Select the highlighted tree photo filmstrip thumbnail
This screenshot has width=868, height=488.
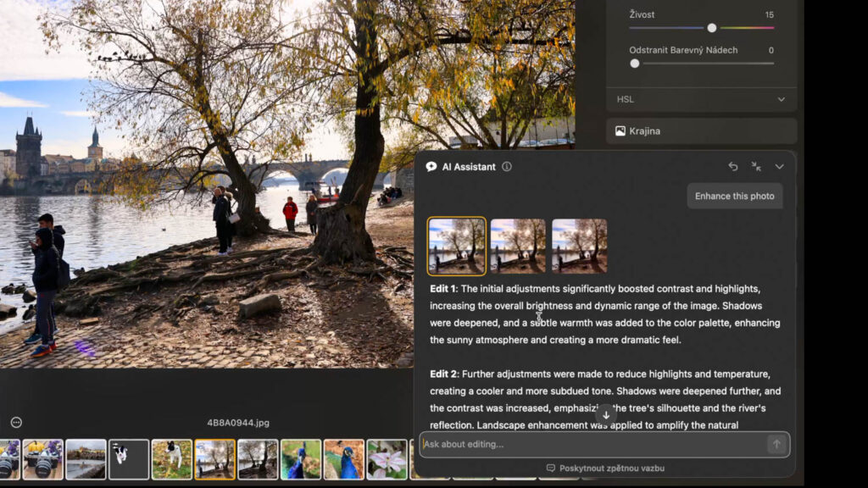point(214,459)
